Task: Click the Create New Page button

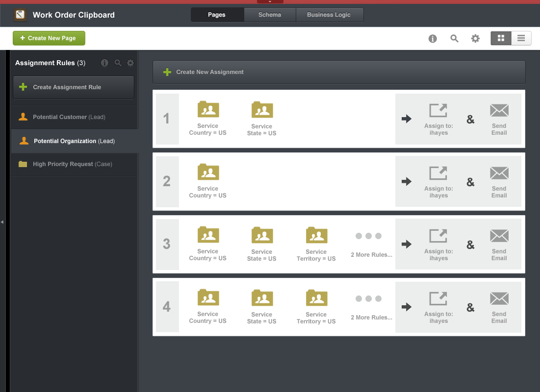Action: [49, 38]
